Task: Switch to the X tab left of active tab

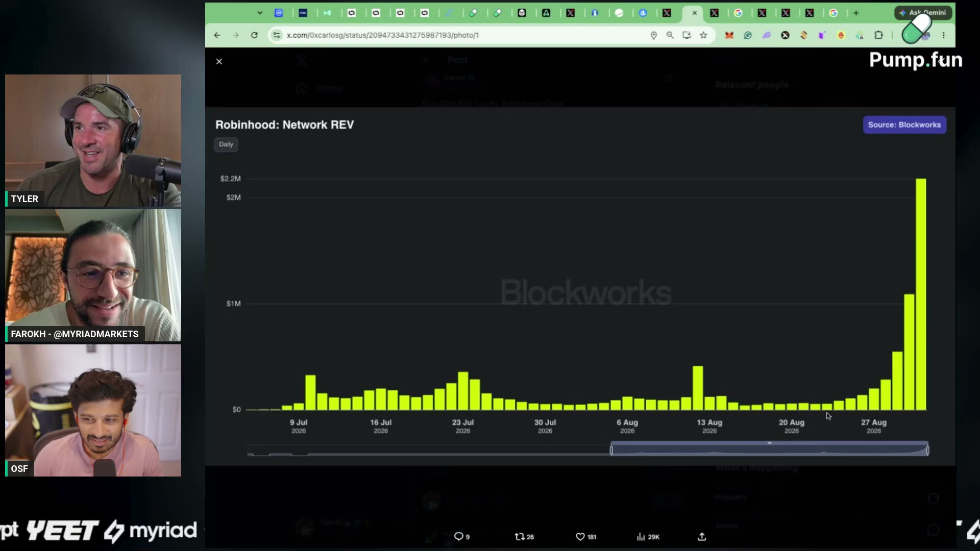Action: tap(667, 13)
